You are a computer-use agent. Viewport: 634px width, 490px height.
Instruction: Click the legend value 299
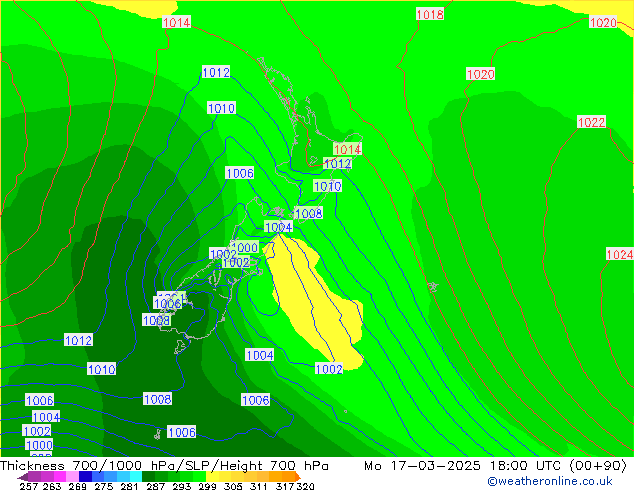[x=207, y=486]
